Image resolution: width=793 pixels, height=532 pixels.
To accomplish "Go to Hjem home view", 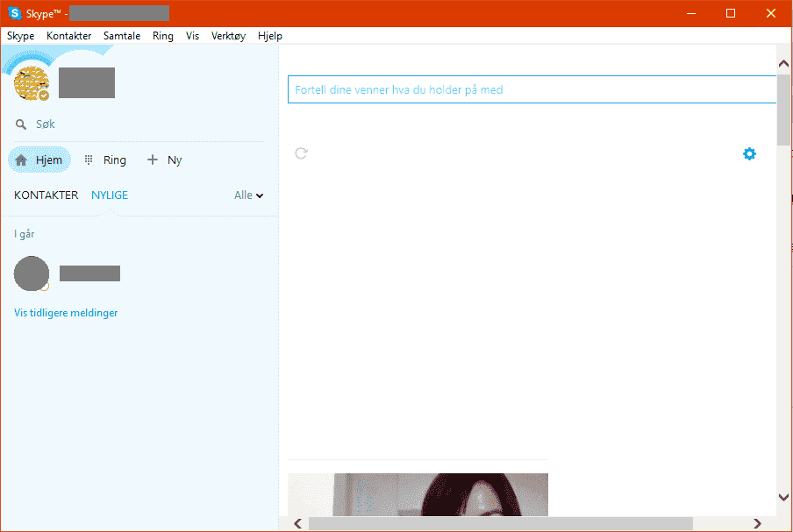I will [x=39, y=160].
